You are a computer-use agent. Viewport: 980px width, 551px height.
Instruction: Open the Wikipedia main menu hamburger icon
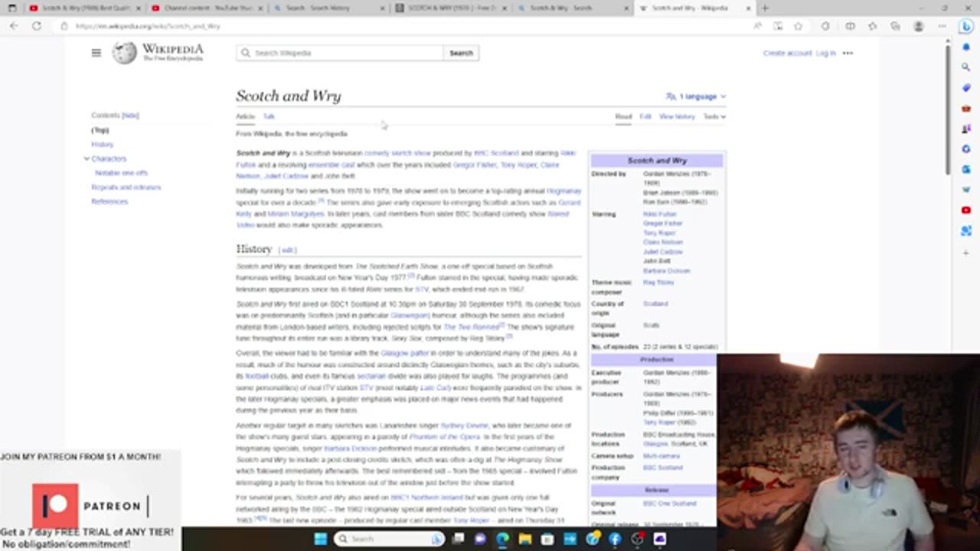(x=96, y=53)
